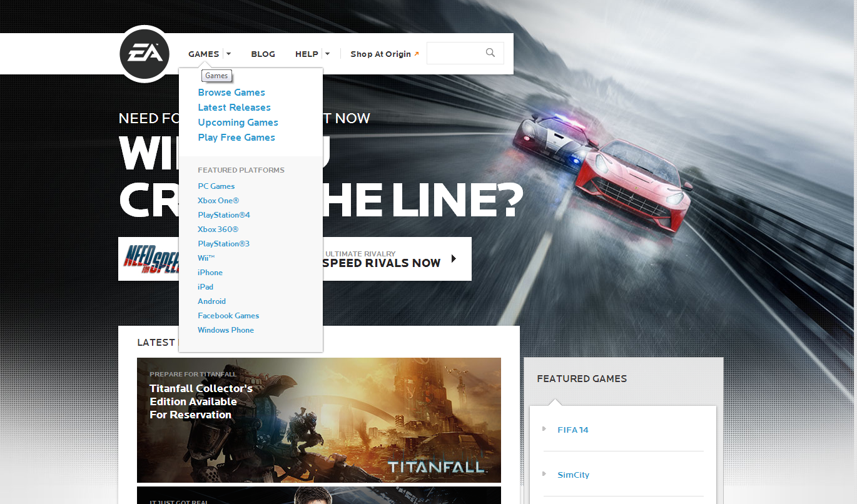857x504 pixels.
Task: Click the search magnifier icon
Action: pos(490,53)
